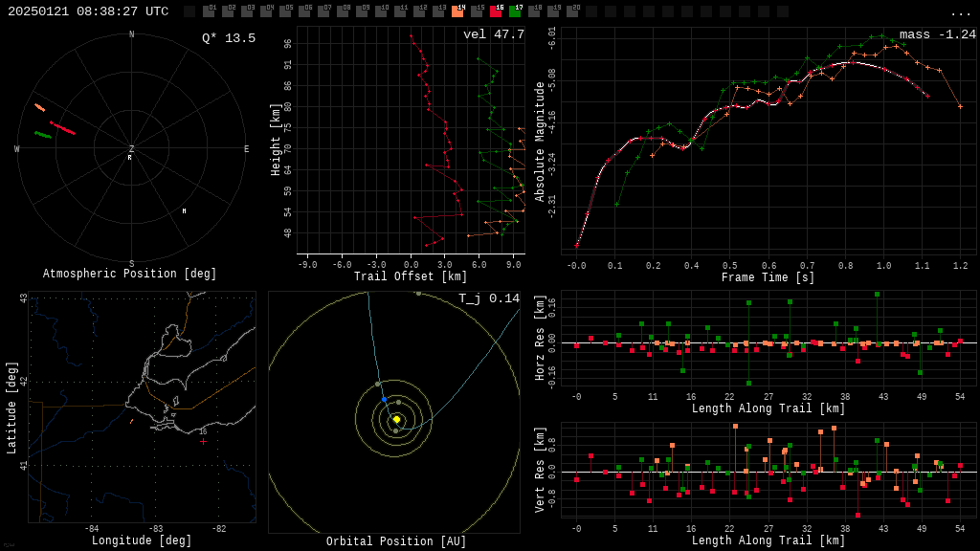Click the Q* 13.5 label

coord(229,38)
